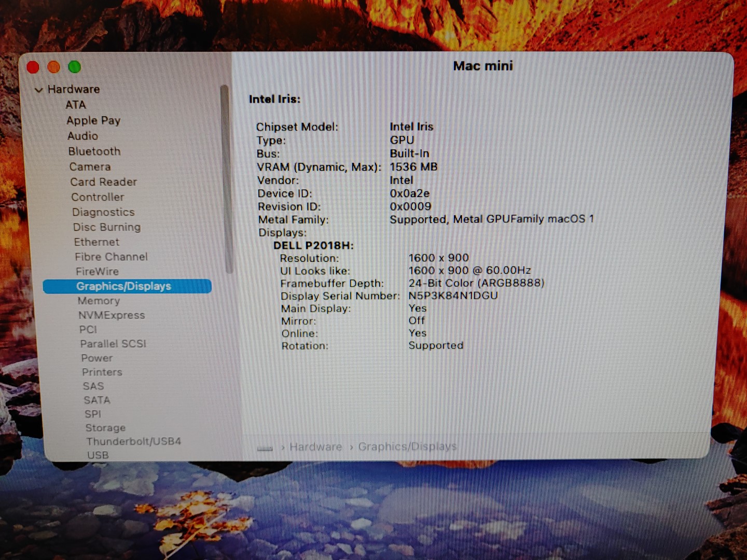Image resolution: width=747 pixels, height=560 pixels.
Task: Click the GPU type value
Action: pos(402,140)
